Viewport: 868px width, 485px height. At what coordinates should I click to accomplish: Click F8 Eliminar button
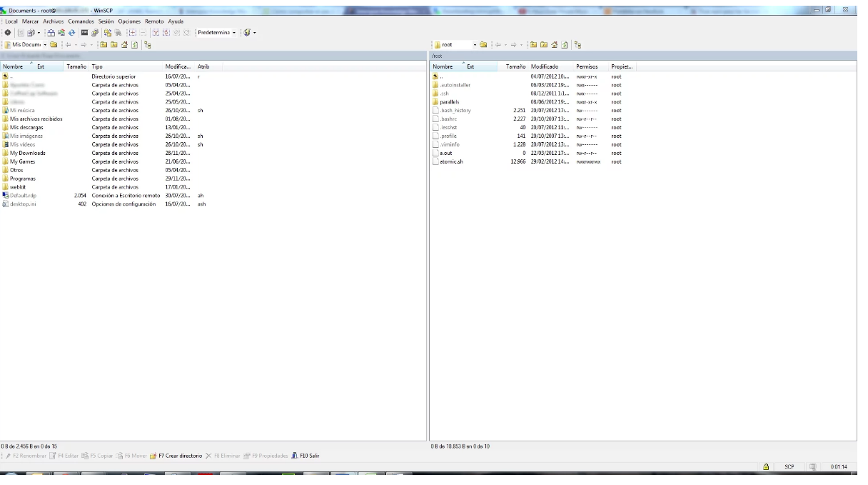point(221,454)
